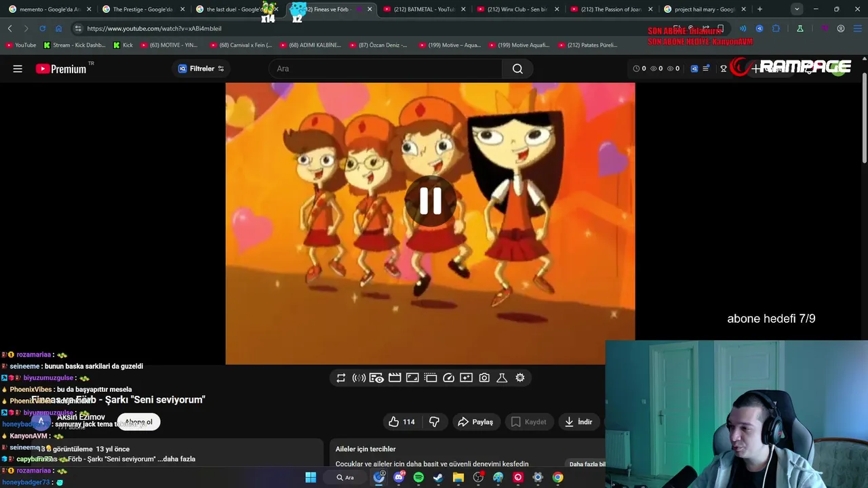Open File Explorer from the taskbar

click(x=458, y=477)
